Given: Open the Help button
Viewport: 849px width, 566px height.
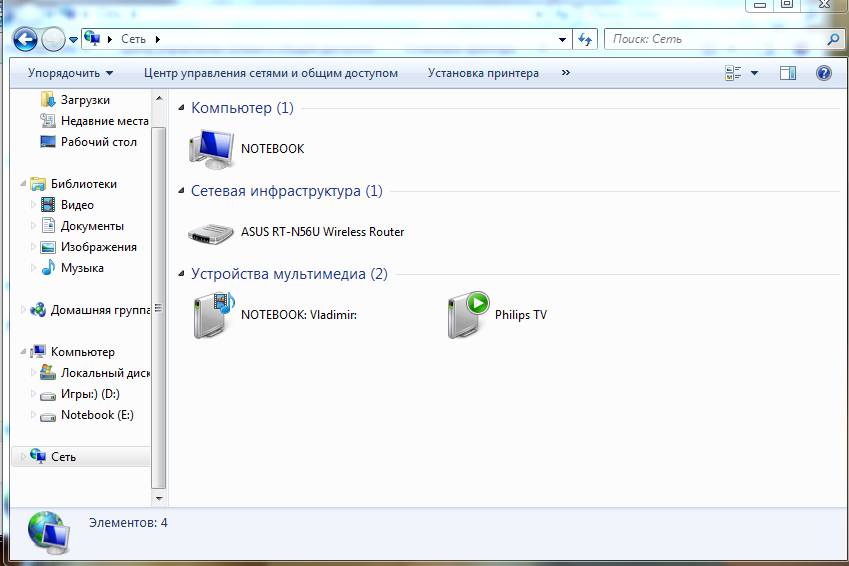Looking at the screenshot, I should point(824,73).
